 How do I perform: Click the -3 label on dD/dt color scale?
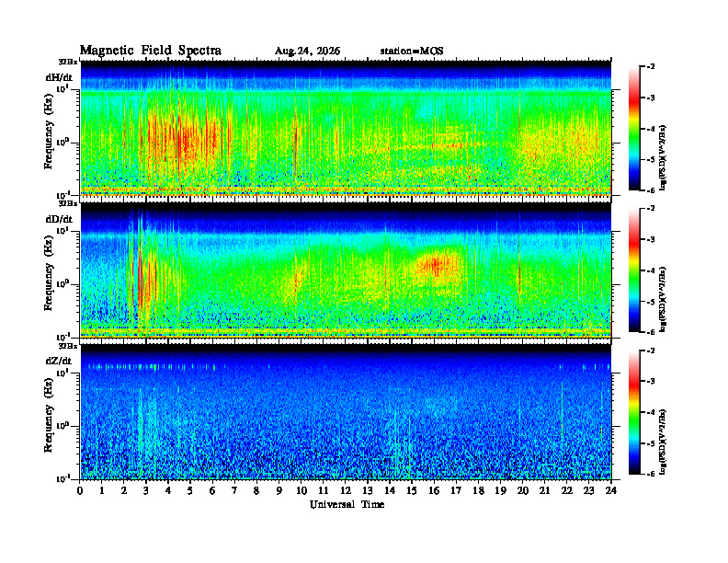pos(651,240)
